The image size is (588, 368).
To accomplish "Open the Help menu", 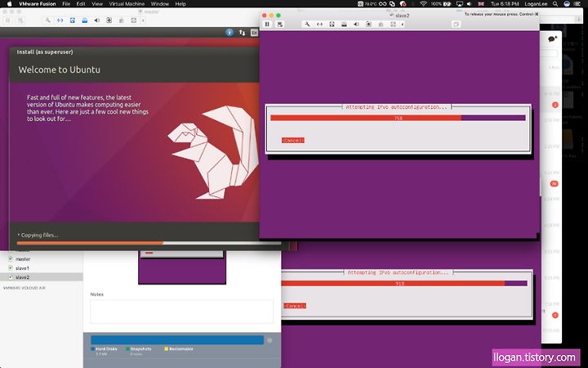I will (180, 4).
